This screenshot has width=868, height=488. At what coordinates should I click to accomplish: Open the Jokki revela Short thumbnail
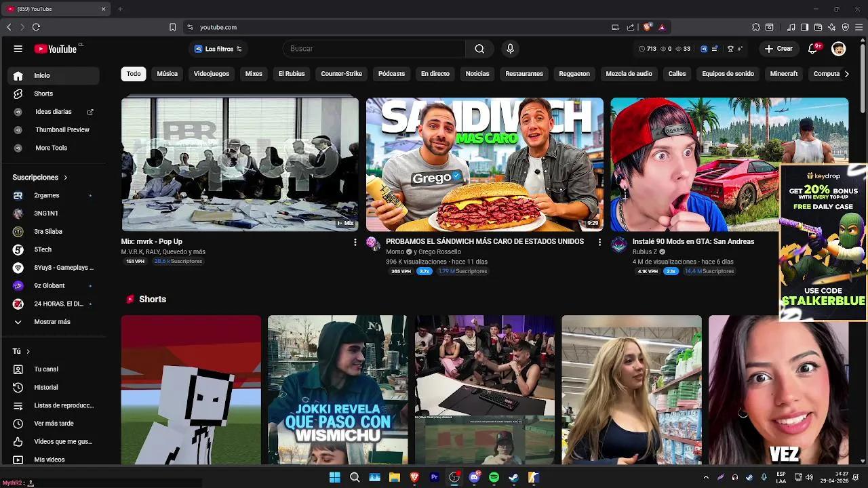(x=338, y=390)
